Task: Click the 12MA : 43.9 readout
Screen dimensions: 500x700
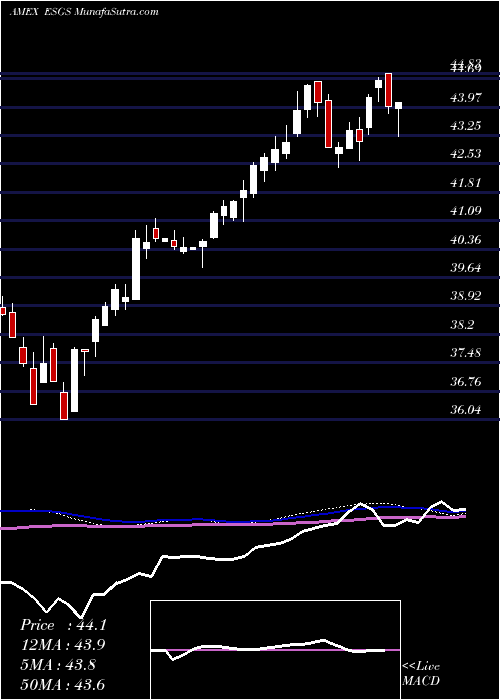Action: [x=63, y=645]
